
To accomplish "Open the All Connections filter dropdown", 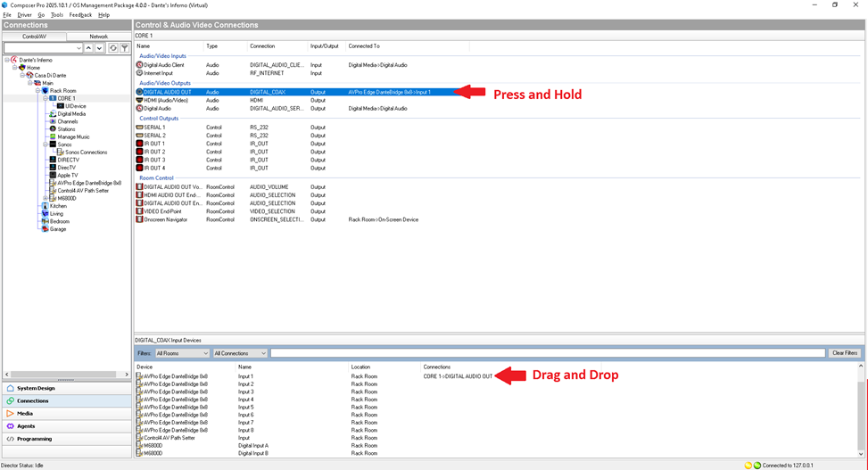I will [x=239, y=353].
